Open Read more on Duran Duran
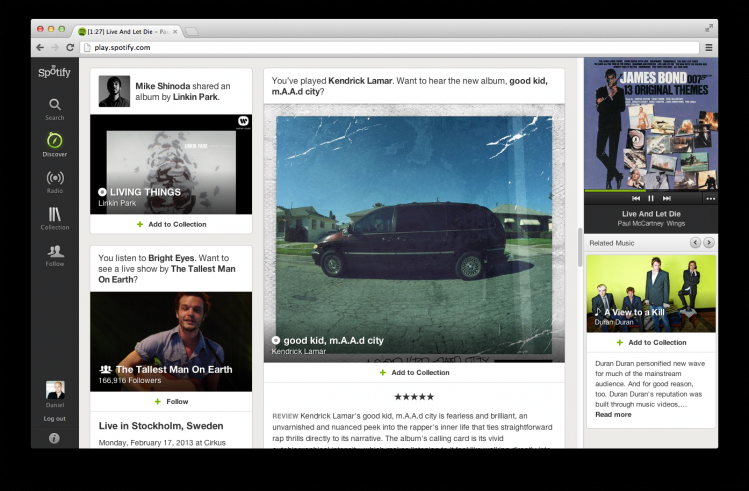 [x=613, y=415]
